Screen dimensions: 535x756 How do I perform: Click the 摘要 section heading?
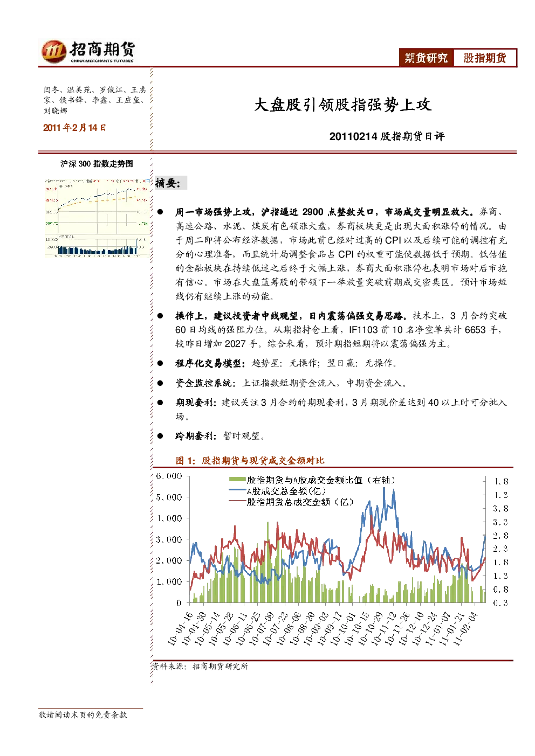click(x=168, y=183)
